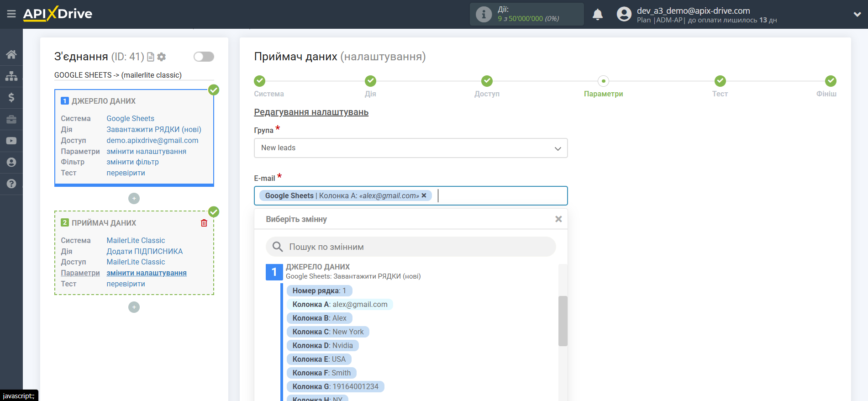Go to Home in sidebar
The width and height of the screenshot is (868, 401).
[11, 54]
